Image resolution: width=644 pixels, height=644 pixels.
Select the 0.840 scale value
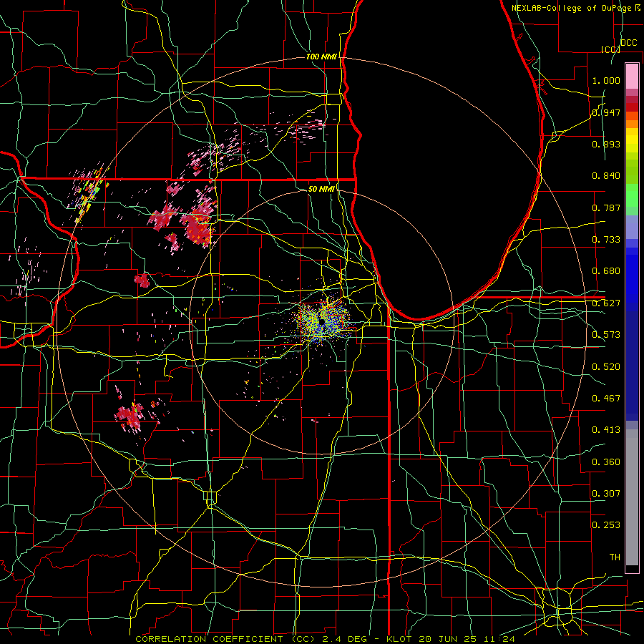pyautogui.click(x=606, y=176)
